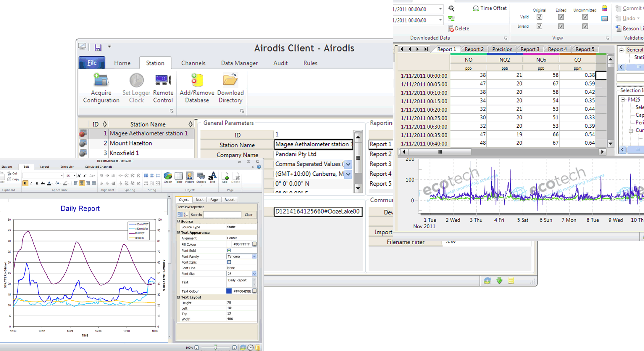
Task: Open the font size 25 ribbon dropdown
Action: pos(75,176)
